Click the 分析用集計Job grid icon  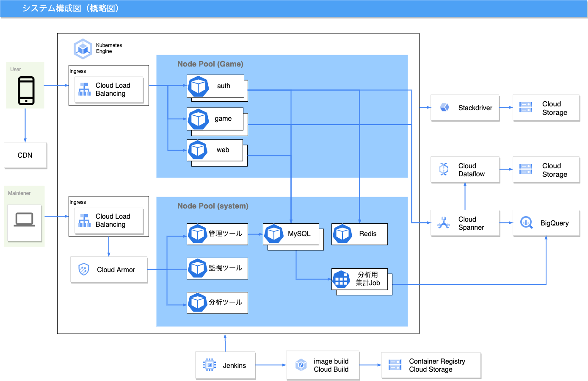(341, 279)
